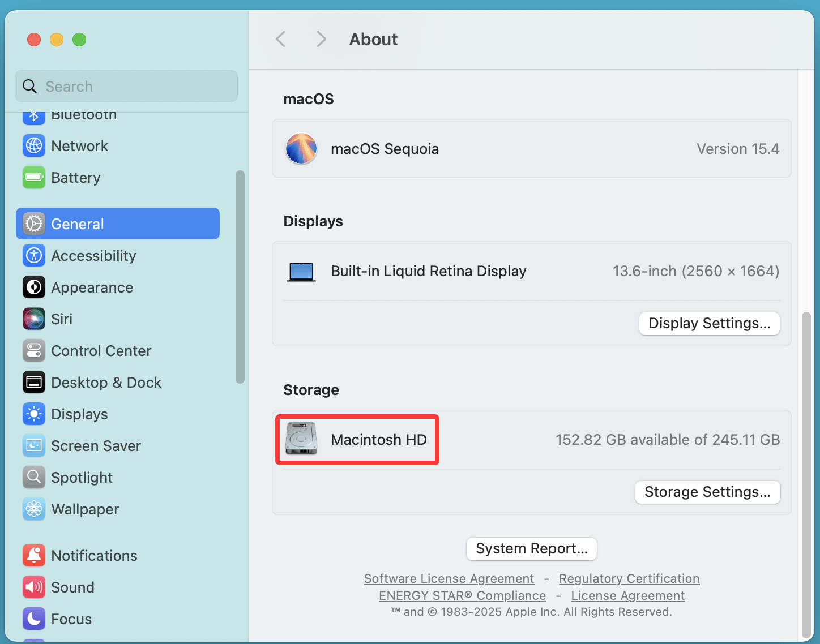Open the Software License Agreement link

449,578
